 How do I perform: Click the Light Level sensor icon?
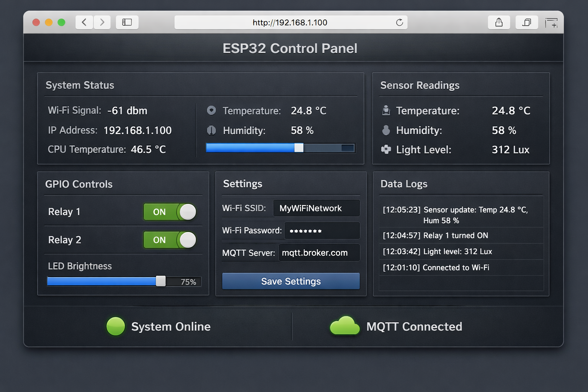click(x=386, y=149)
